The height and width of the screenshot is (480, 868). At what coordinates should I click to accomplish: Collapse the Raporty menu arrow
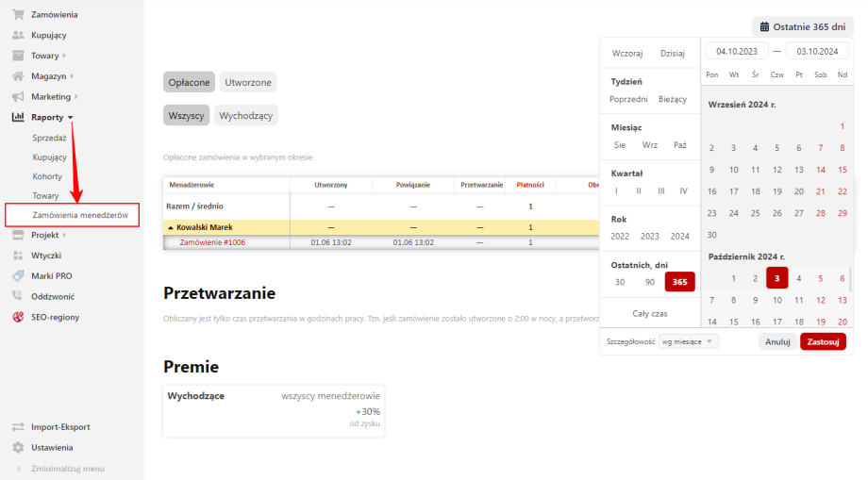pyautogui.click(x=71, y=117)
